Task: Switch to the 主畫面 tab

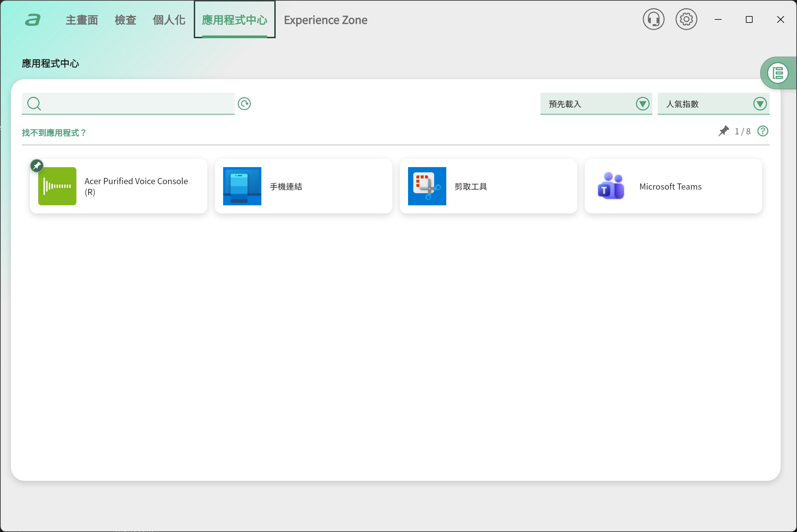Action: [x=82, y=20]
